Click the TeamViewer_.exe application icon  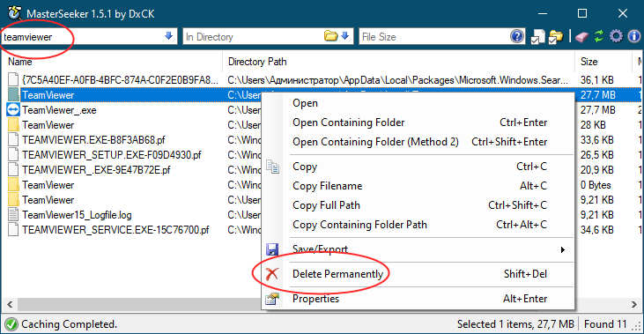[x=13, y=109]
